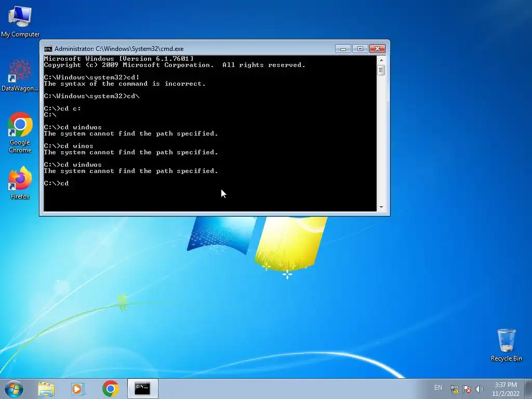Click the cmd.exe taskbar button
This screenshot has height=399, width=532.
click(142, 389)
